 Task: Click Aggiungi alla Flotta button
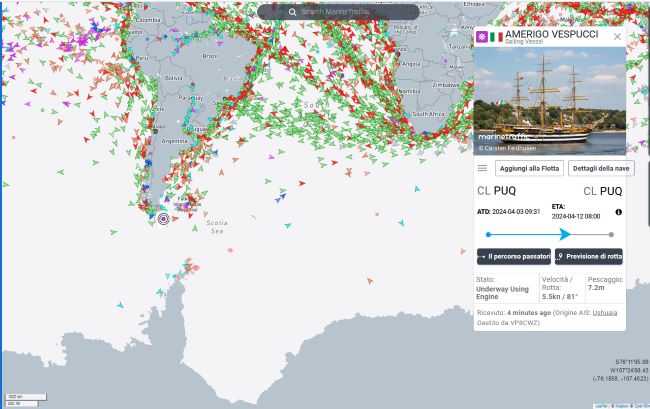(529, 168)
